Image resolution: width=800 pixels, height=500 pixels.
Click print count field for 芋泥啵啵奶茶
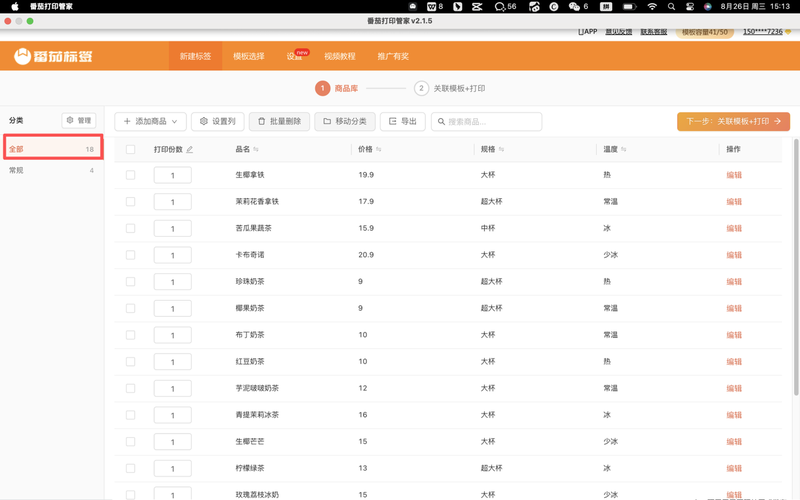[172, 388]
